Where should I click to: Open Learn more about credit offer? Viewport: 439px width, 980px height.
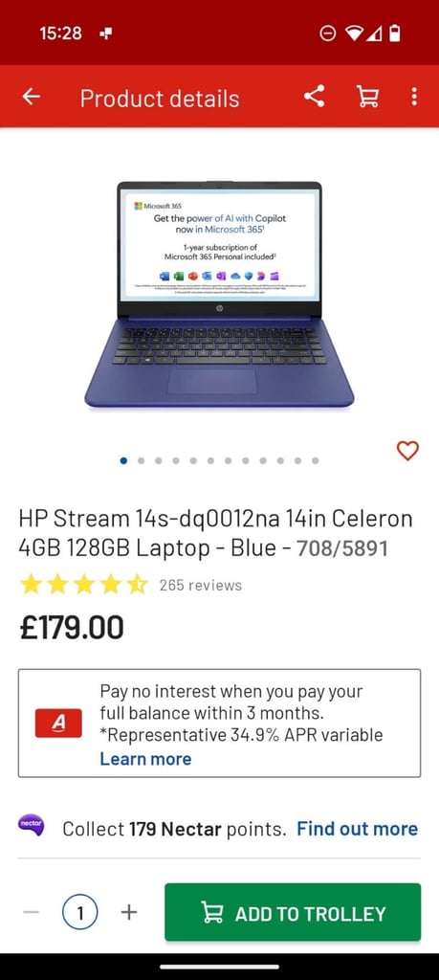pos(145,759)
